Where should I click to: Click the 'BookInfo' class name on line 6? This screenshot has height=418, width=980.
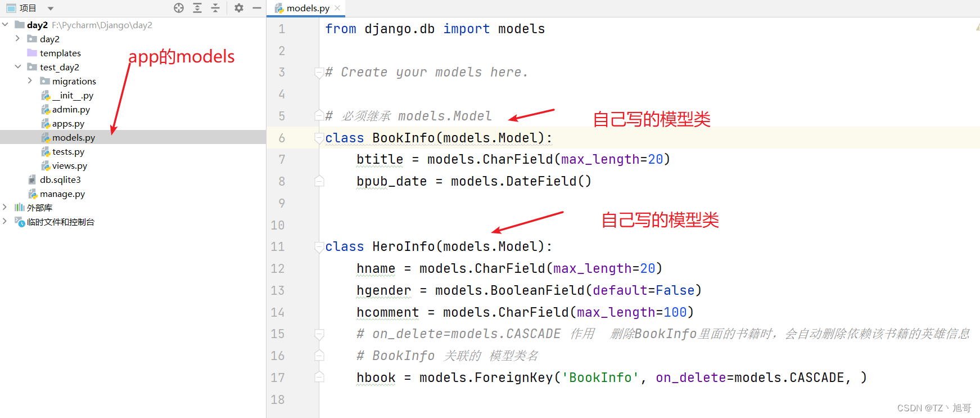coord(403,138)
